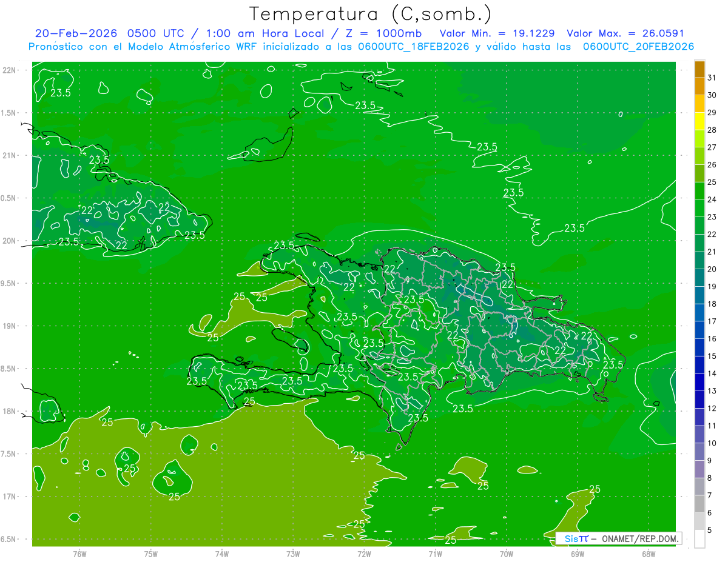This screenshot has height=562, width=728.
Task: Pick the dark orange swatch between 30 and 31
Action: click(x=699, y=86)
